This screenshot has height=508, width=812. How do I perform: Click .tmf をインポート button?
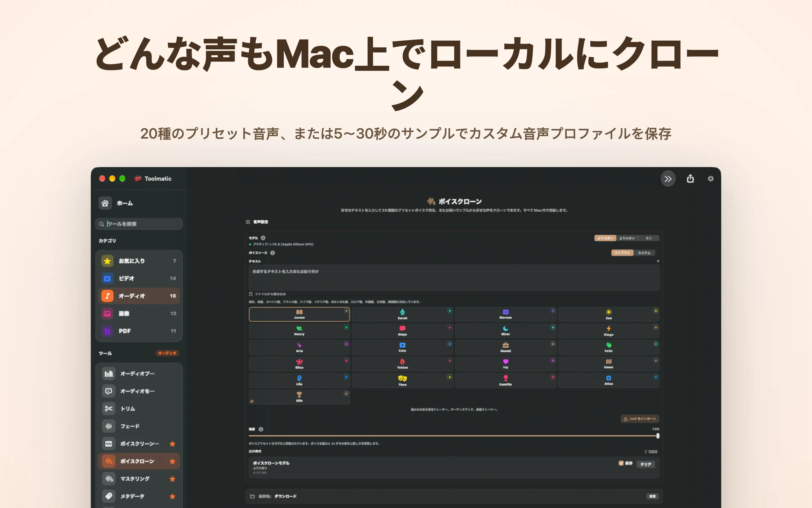tap(640, 419)
